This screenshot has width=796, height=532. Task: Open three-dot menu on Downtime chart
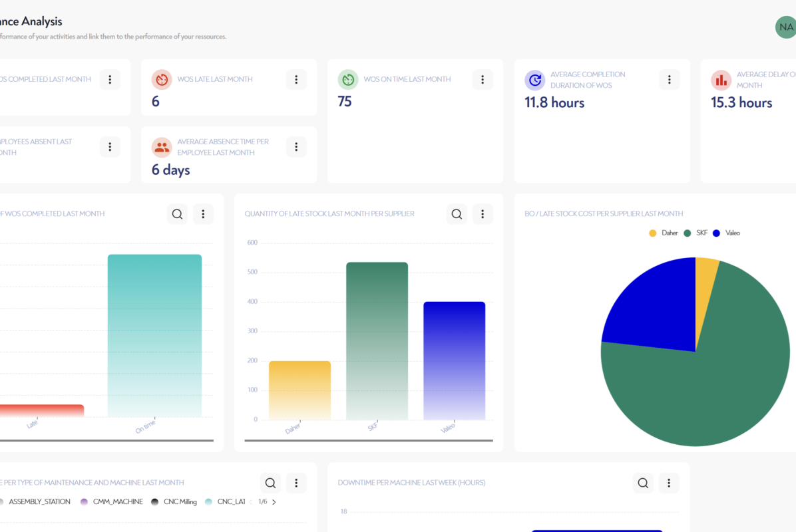tap(669, 483)
